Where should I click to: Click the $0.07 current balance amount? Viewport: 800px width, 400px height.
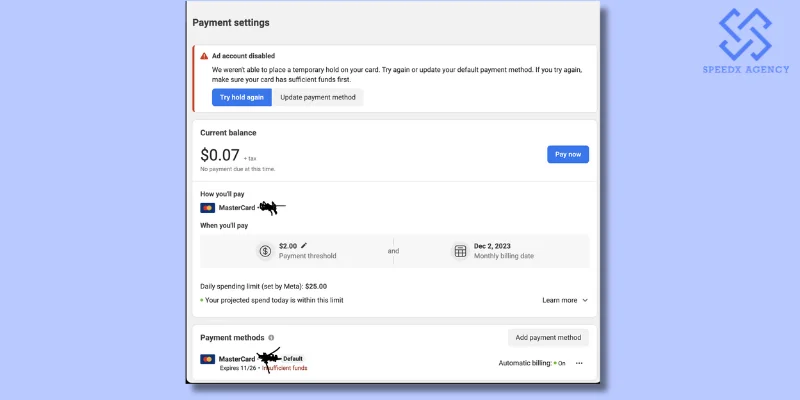click(219, 155)
